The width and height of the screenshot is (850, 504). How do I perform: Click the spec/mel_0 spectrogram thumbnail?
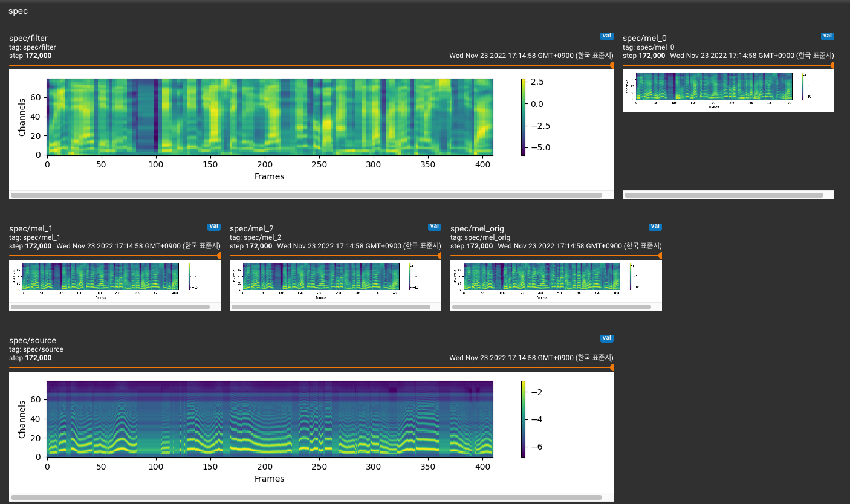click(715, 86)
